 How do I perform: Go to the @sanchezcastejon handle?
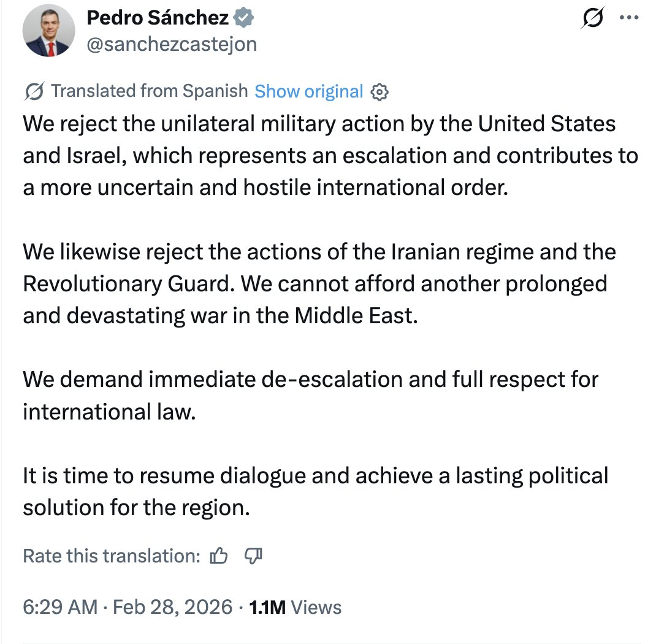pos(172,44)
